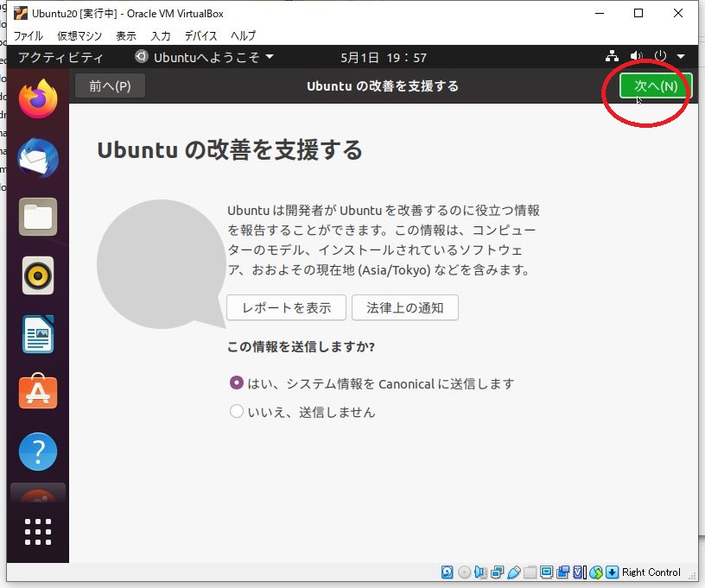Select 'はい、システム情報を Canonical に送信します' option

click(x=372, y=383)
